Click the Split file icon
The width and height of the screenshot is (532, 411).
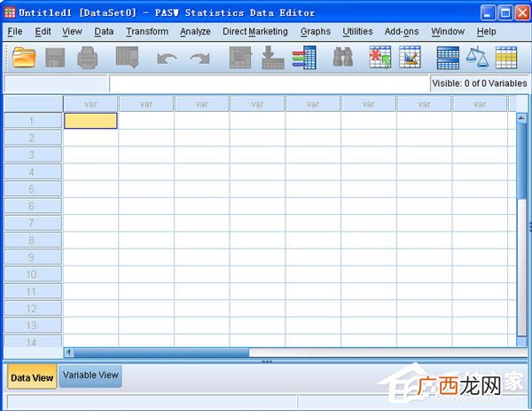click(448, 58)
